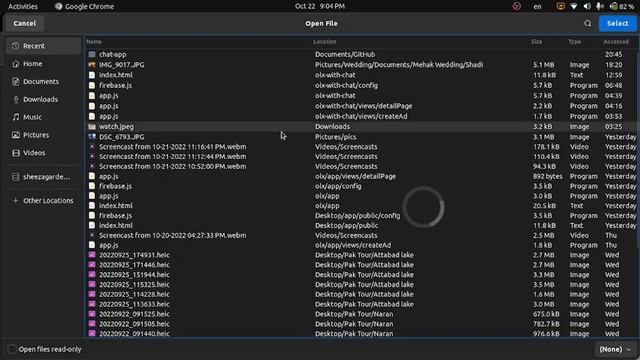
Task: Select the index.html file in olx-with-chat
Action: [361, 75]
